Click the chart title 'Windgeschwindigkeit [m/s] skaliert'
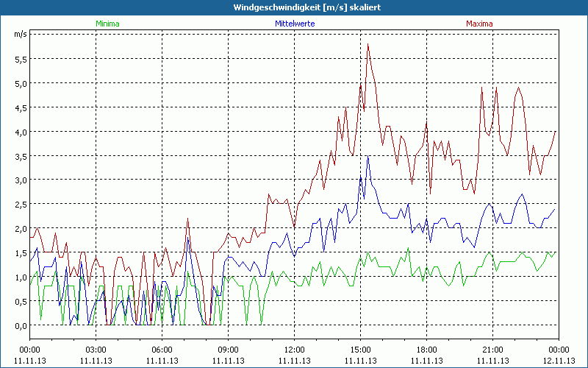 pos(306,7)
